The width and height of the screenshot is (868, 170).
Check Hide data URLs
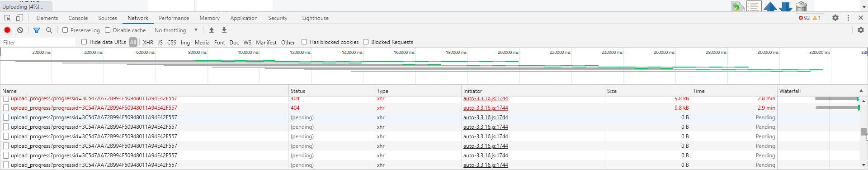click(84, 42)
